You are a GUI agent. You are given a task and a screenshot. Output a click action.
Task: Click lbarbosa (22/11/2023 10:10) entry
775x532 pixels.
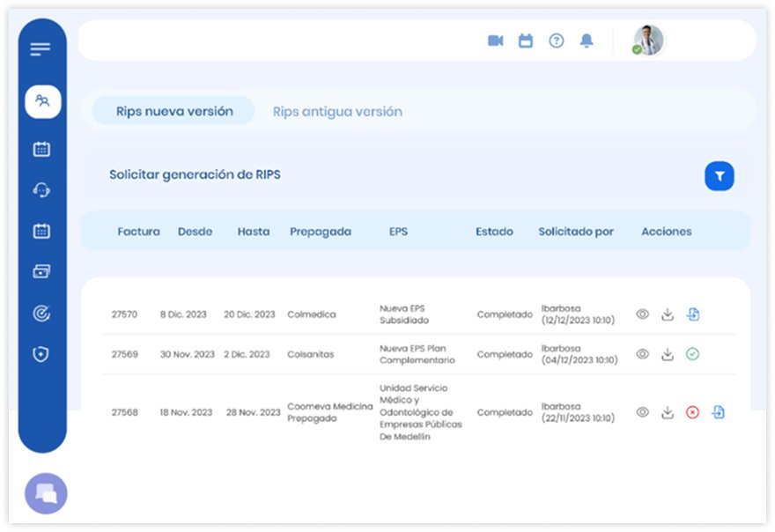[578, 412]
